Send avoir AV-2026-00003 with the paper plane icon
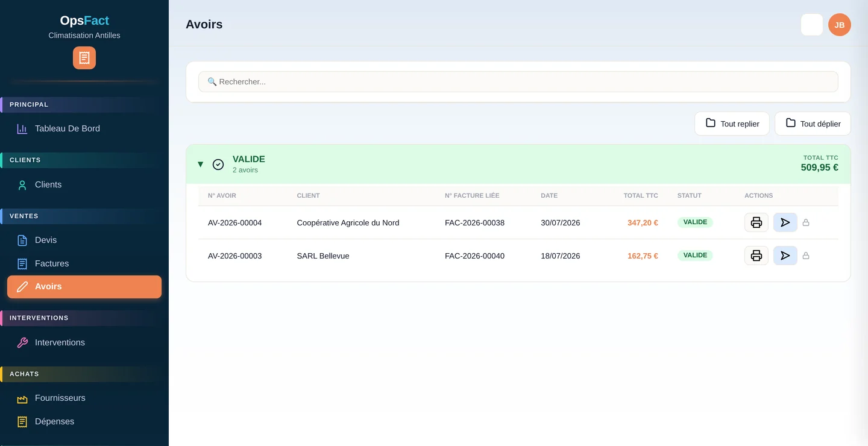 785,256
